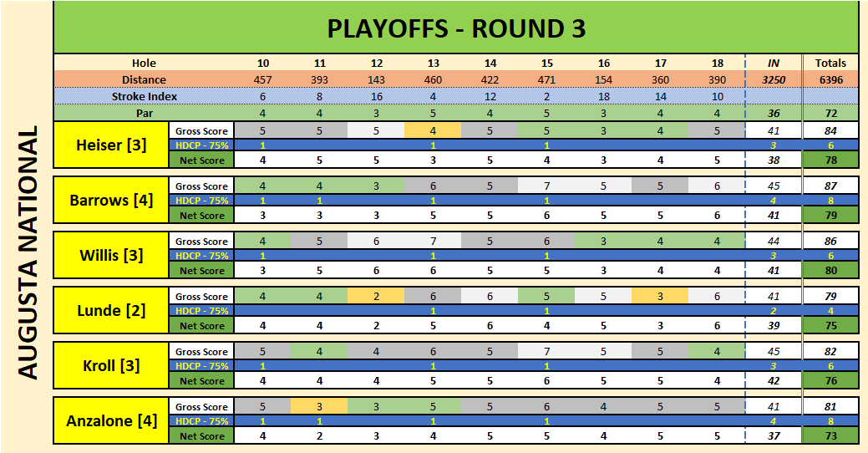This screenshot has width=868, height=453.
Task: Click the Willis [3] player name cell
Action: point(111,256)
